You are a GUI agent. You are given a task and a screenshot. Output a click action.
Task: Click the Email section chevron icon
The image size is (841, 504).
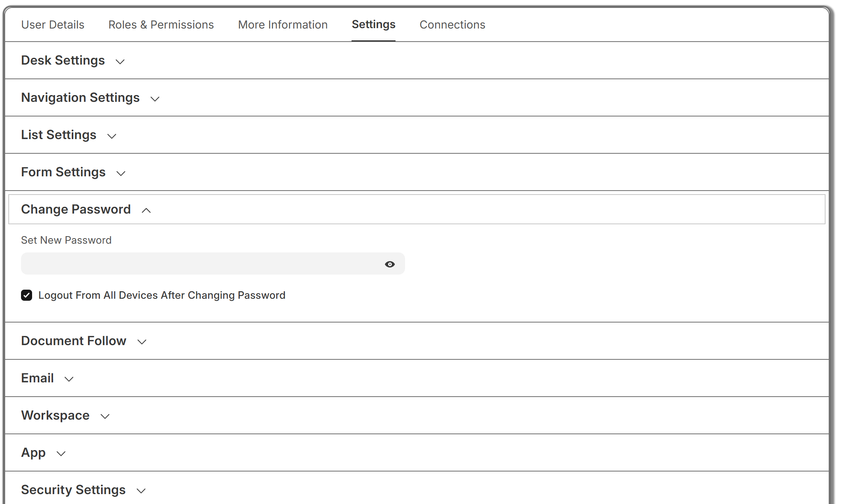tap(69, 379)
